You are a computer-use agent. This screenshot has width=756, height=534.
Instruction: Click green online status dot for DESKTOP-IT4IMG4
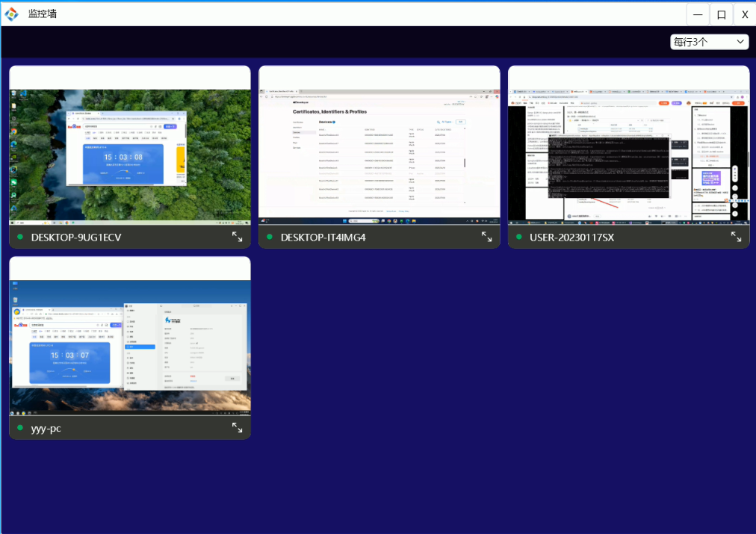[x=270, y=237]
